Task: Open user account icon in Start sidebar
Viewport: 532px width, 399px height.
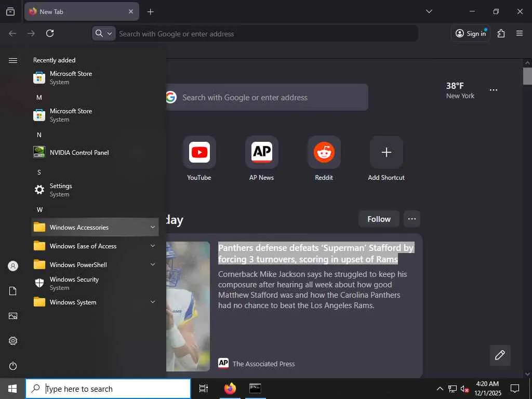Action: [13, 266]
